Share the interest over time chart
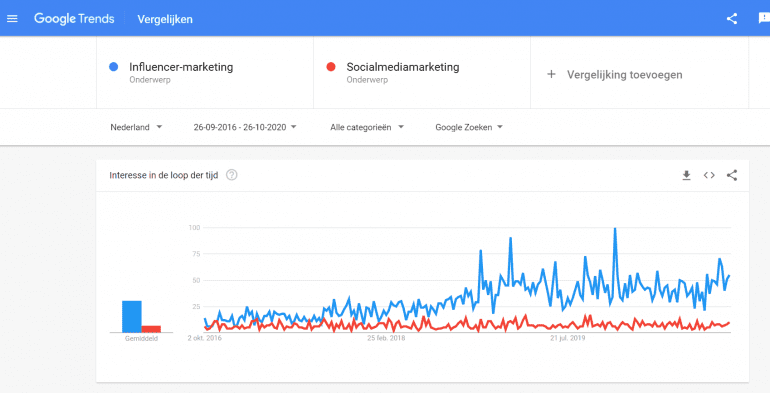770x393 pixels. [x=732, y=175]
